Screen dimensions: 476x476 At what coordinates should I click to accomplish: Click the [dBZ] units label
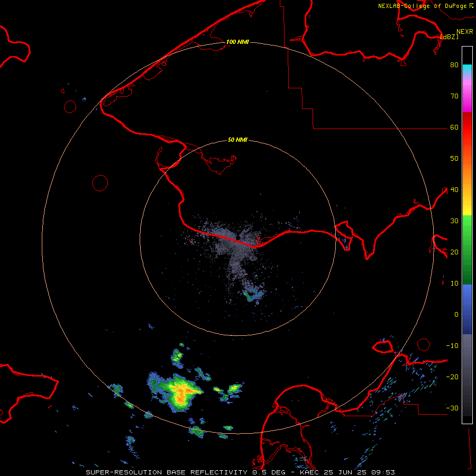pos(449,36)
